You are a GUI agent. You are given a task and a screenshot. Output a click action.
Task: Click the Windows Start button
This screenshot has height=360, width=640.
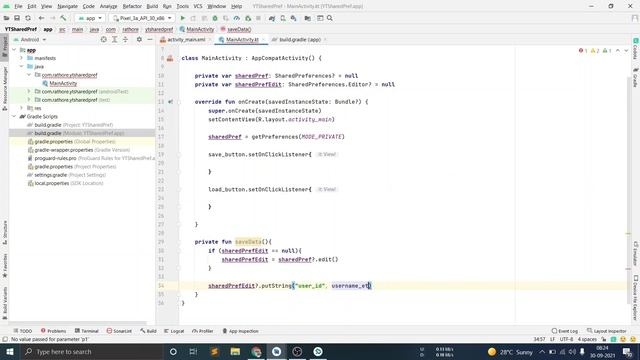(x=9, y=351)
